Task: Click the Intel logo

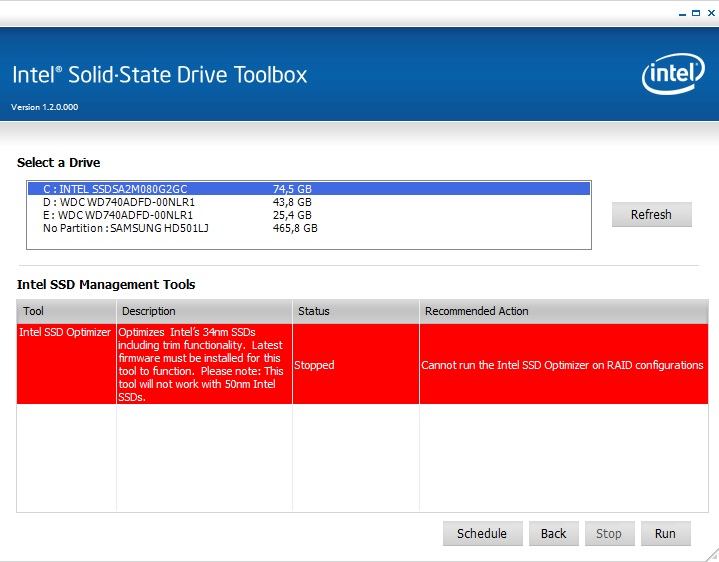Action: pyautogui.click(x=673, y=73)
